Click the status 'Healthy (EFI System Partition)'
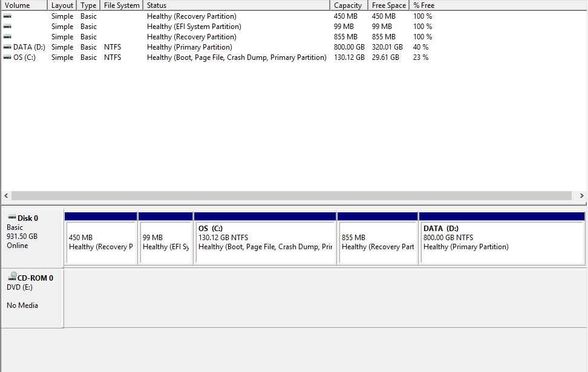The height and width of the screenshot is (372, 588). click(194, 26)
